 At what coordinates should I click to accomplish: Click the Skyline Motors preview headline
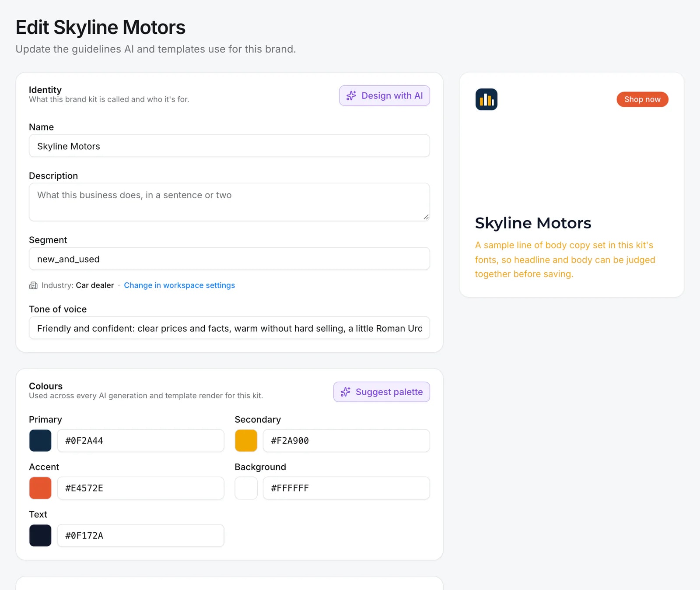(533, 223)
